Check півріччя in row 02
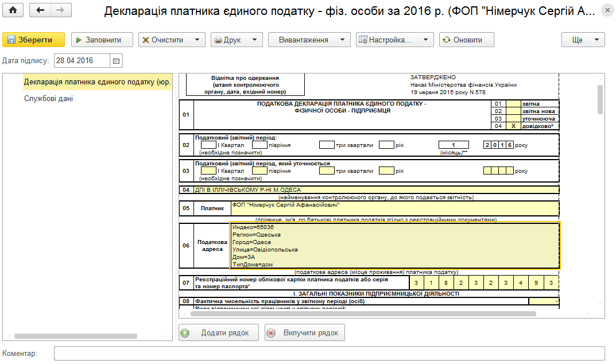Screen dimensions: 616x364 click(259, 145)
